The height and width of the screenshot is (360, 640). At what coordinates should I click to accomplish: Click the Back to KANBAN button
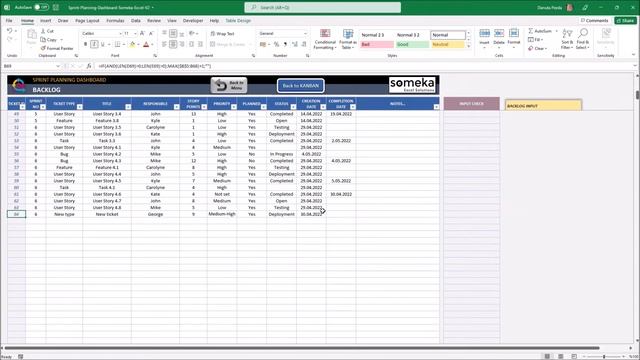pos(301,86)
